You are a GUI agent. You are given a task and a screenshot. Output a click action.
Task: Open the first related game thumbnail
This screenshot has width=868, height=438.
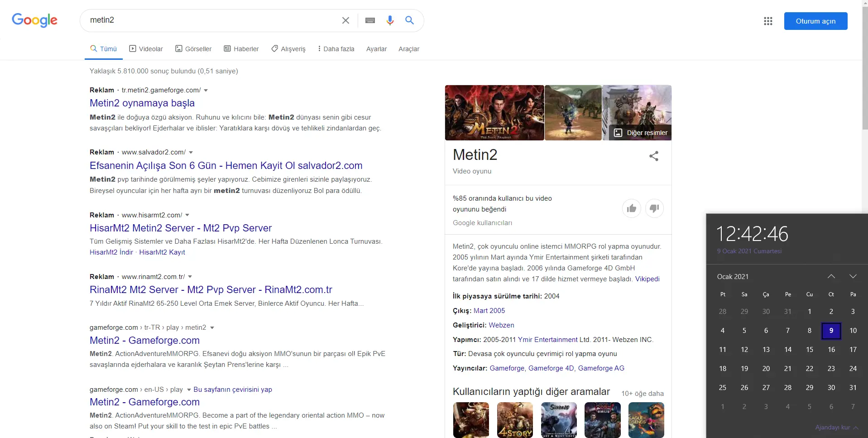pyautogui.click(x=471, y=420)
